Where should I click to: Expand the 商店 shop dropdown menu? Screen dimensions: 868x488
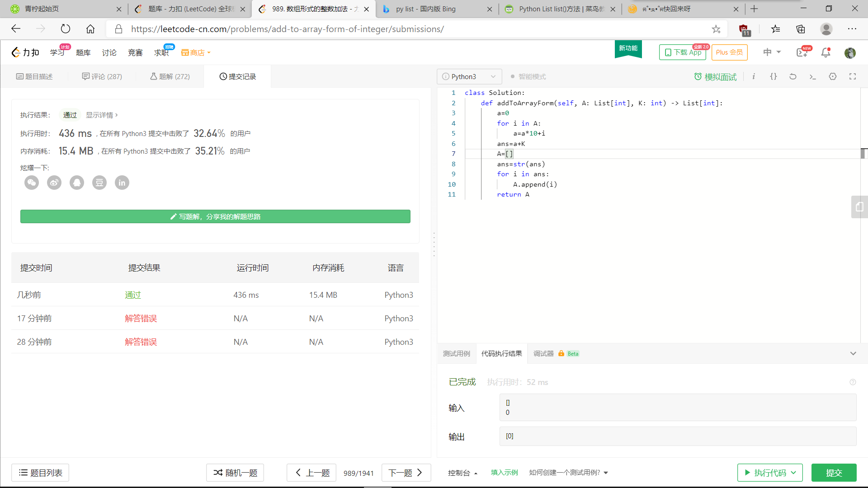[x=196, y=53]
